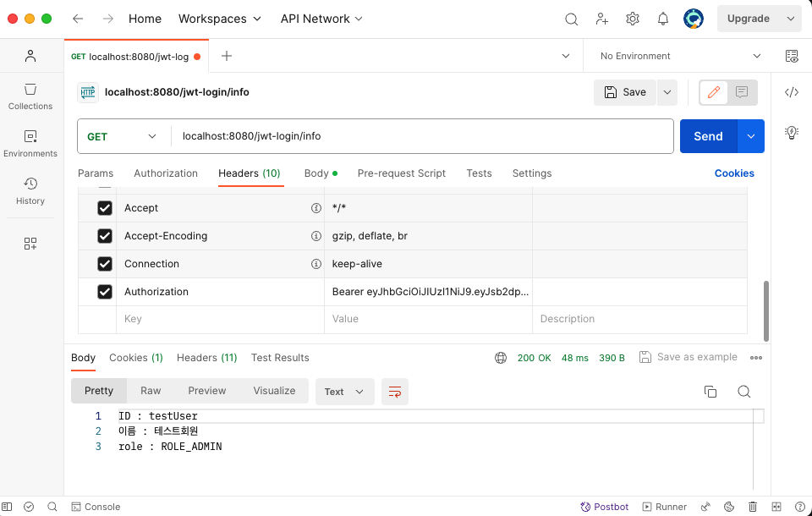This screenshot has width=812, height=516.
Task: Open History in the sidebar
Action: (30, 191)
